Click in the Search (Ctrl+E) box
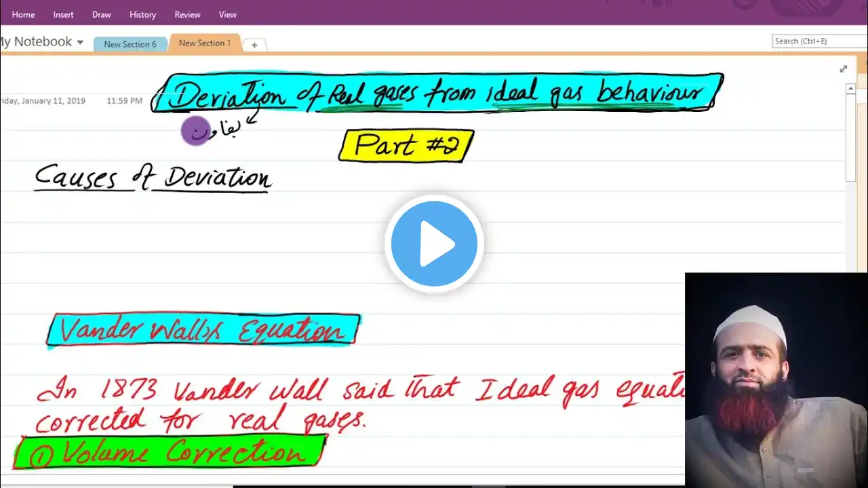This screenshot has height=488, width=868. click(820, 41)
